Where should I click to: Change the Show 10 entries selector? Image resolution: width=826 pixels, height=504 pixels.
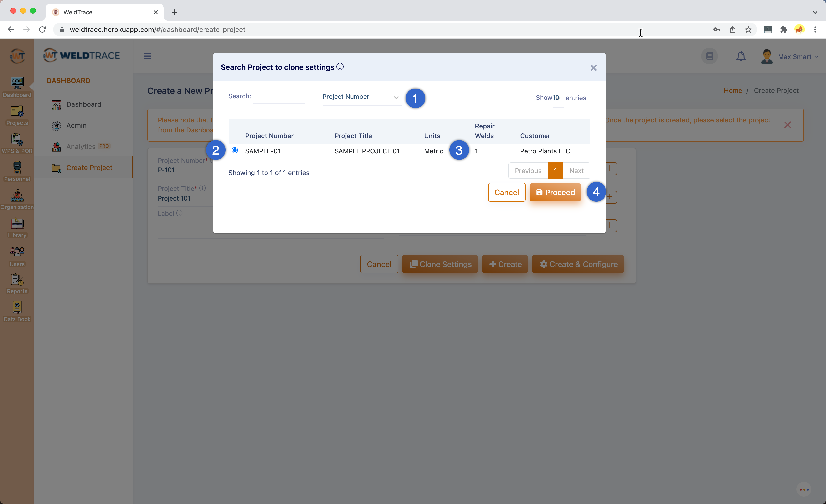[558, 98]
